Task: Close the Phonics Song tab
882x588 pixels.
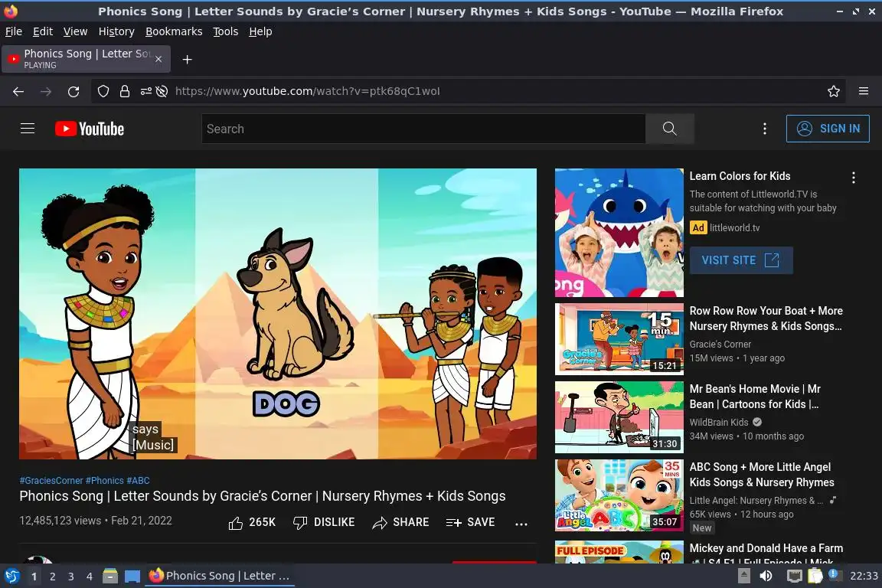Action: pos(158,59)
